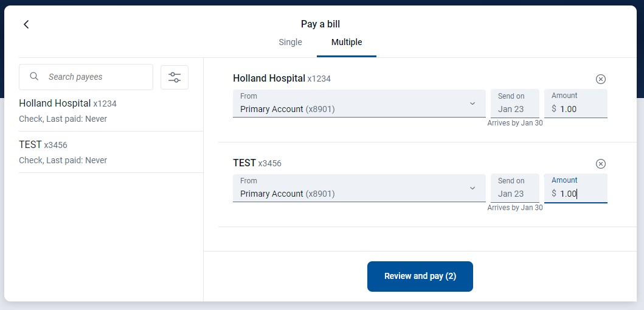This screenshot has height=310, width=644.
Task: Click the chevron arrow in Holland Hospital's From field
Action: pos(473,104)
